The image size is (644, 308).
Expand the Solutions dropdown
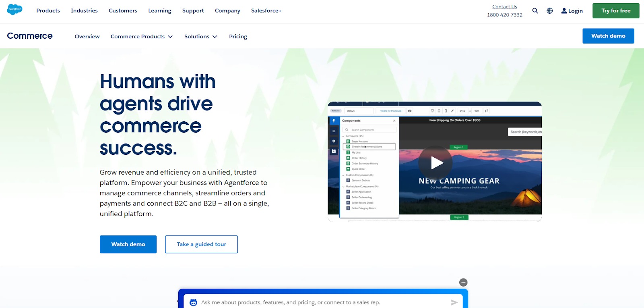pos(201,37)
